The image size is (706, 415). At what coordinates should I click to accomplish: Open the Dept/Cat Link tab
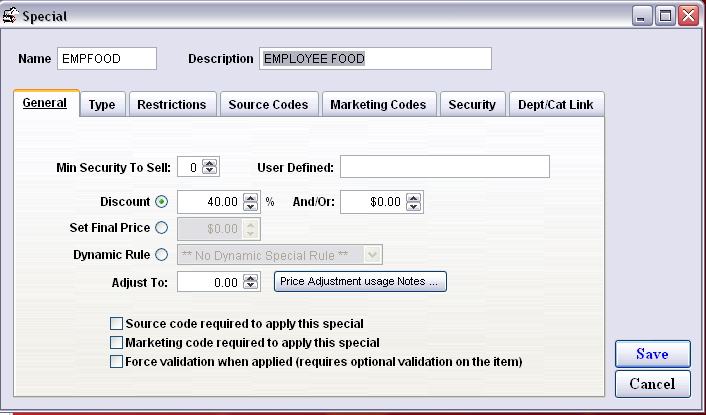pyautogui.click(x=556, y=104)
